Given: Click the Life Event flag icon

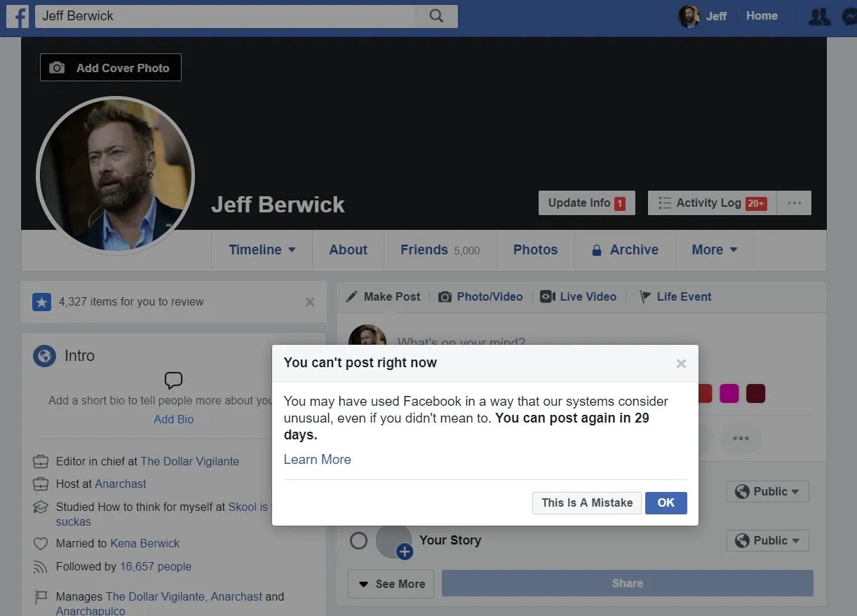Looking at the screenshot, I should 645,297.
